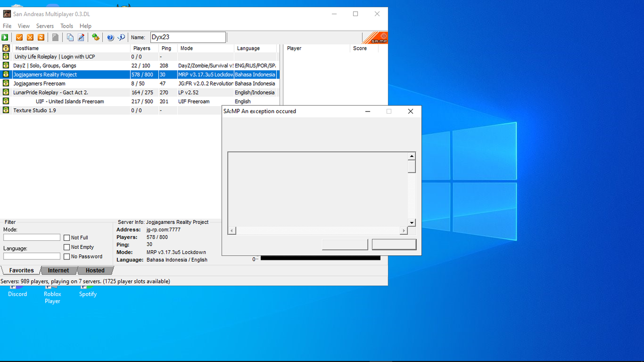Screen dimensions: 644x362
Task: Click scroll up arrow in exception dialog
Action: [x=412, y=156]
